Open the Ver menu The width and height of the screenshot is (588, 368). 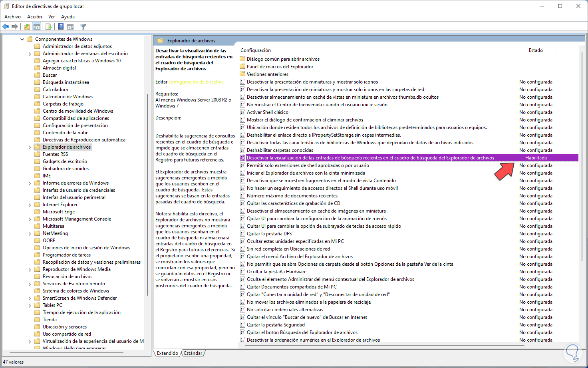coord(52,17)
